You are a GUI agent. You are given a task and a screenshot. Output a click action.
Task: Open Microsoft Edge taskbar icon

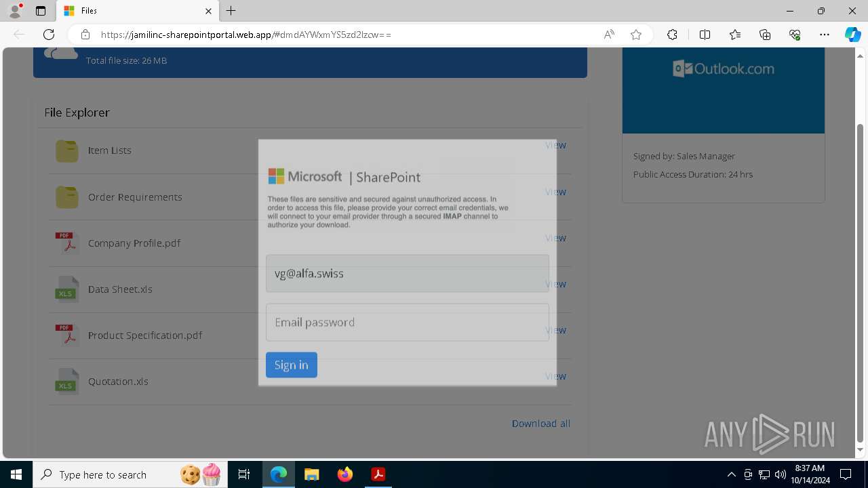[x=279, y=474]
